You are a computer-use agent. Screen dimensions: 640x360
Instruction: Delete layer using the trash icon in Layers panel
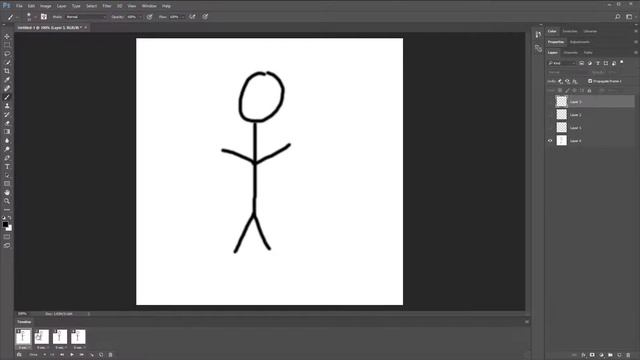pyautogui.click(x=628, y=355)
